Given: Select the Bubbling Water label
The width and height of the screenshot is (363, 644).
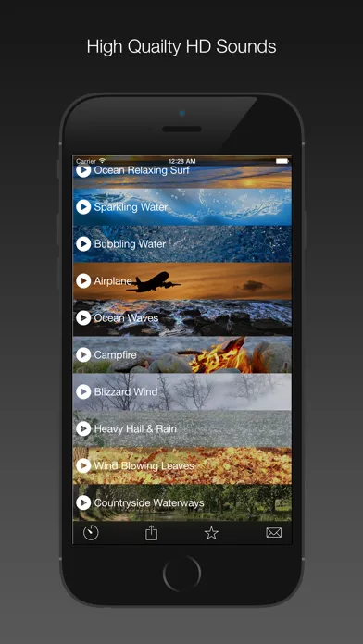Looking at the screenshot, I should point(130,244).
